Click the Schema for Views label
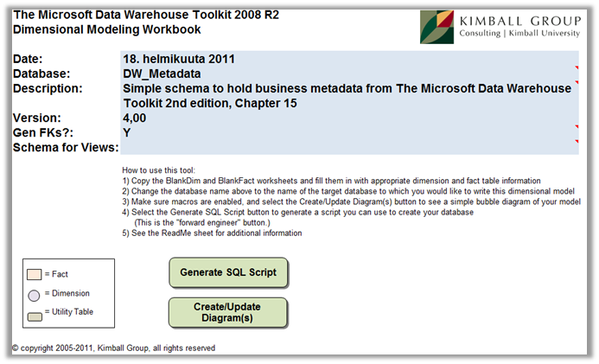Screen dimensions: 599x364 click(x=66, y=148)
